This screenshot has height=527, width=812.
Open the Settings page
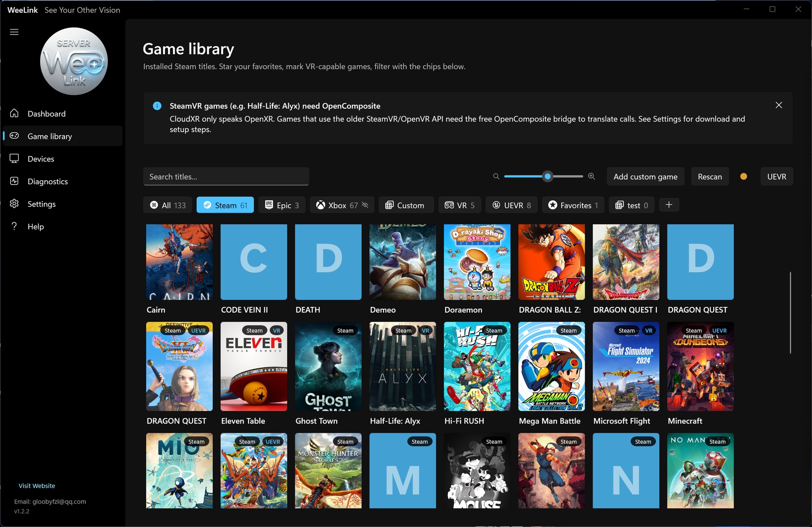point(63,203)
